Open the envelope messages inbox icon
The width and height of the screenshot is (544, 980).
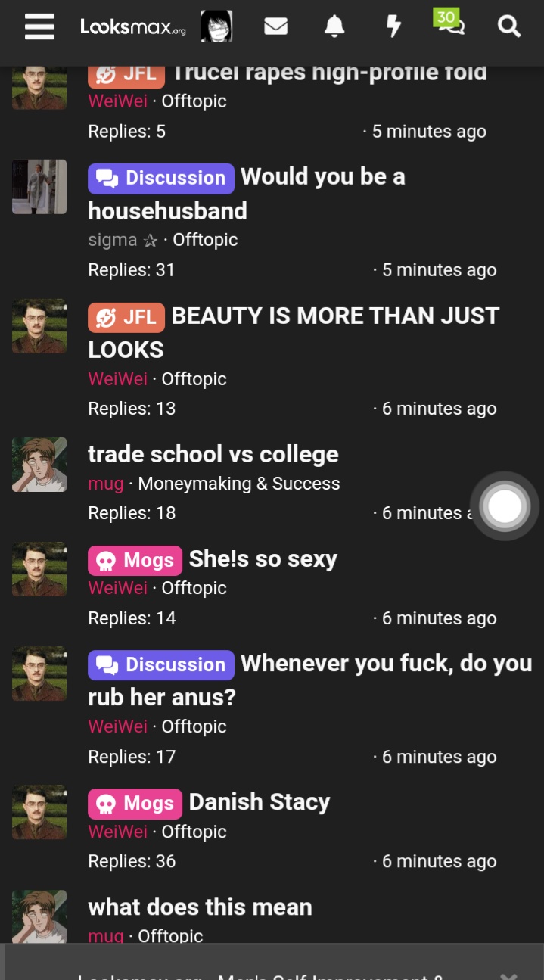coord(275,26)
